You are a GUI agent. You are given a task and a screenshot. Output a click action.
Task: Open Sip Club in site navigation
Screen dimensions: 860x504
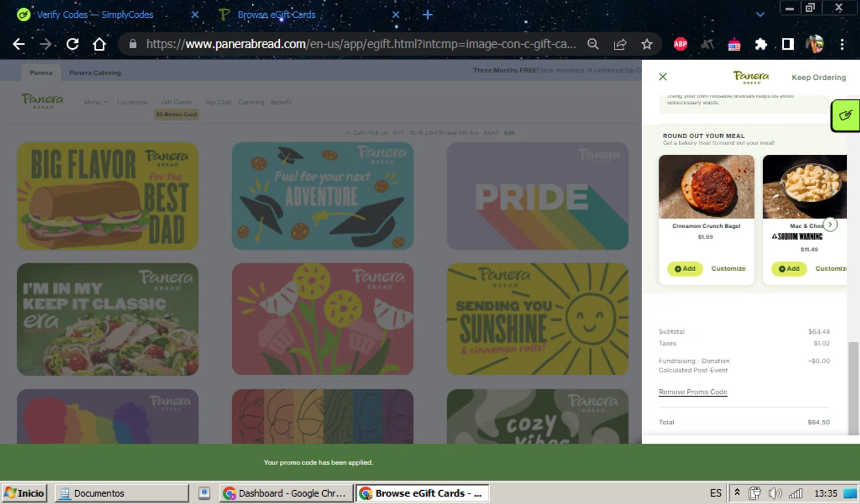[x=218, y=102]
